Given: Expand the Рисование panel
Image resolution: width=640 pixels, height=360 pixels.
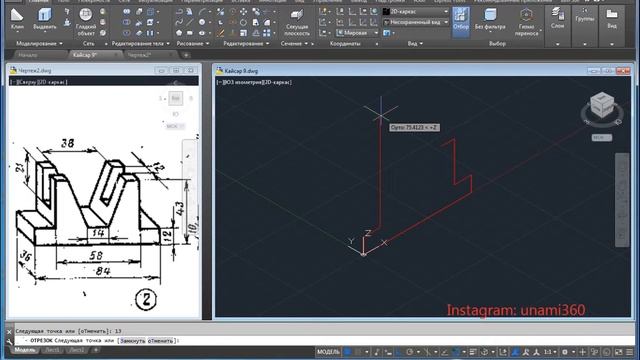Looking at the screenshot, I should tap(193, 43).
